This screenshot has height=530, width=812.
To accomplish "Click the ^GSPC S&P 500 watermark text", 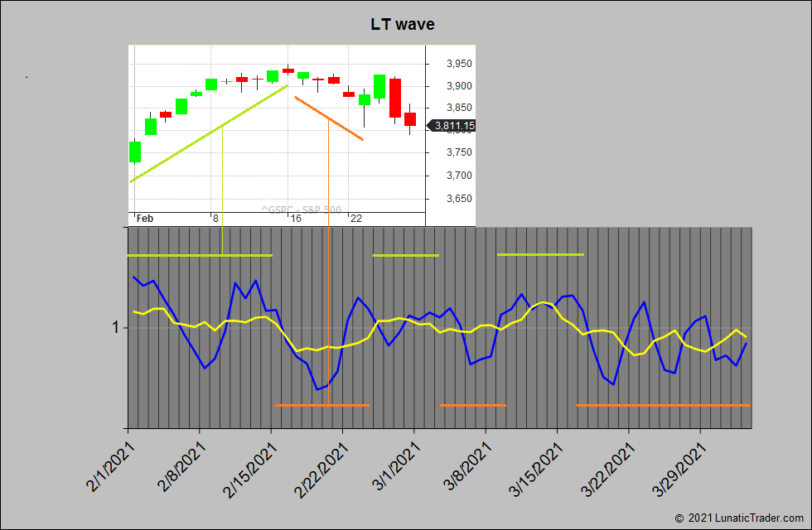I will 301,210.
